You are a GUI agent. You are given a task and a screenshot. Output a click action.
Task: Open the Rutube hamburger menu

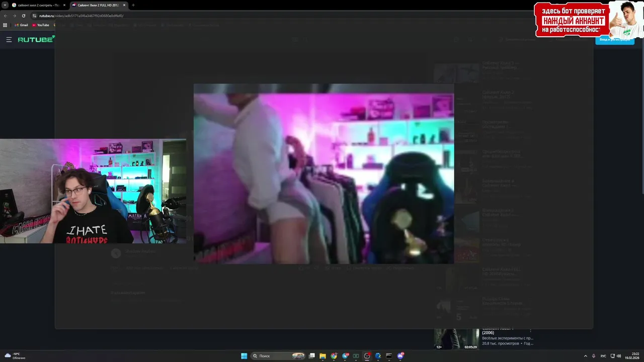click(9, 39)
